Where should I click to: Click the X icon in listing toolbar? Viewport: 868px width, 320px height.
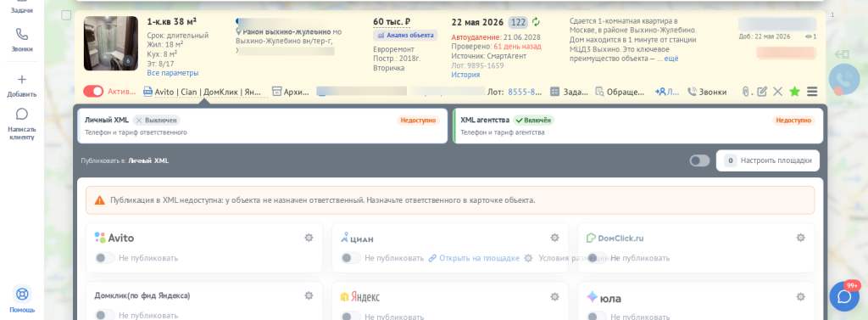point(778,92)
